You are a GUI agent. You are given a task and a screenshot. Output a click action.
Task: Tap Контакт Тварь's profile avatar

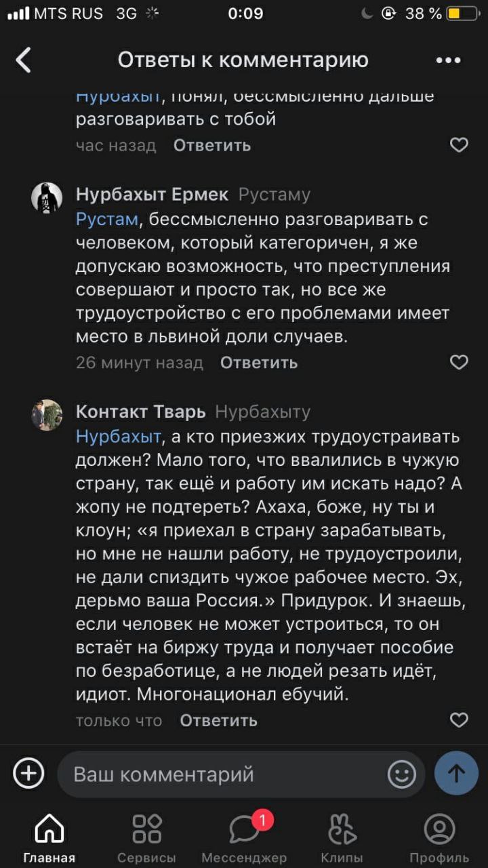[x=47, y=415]
